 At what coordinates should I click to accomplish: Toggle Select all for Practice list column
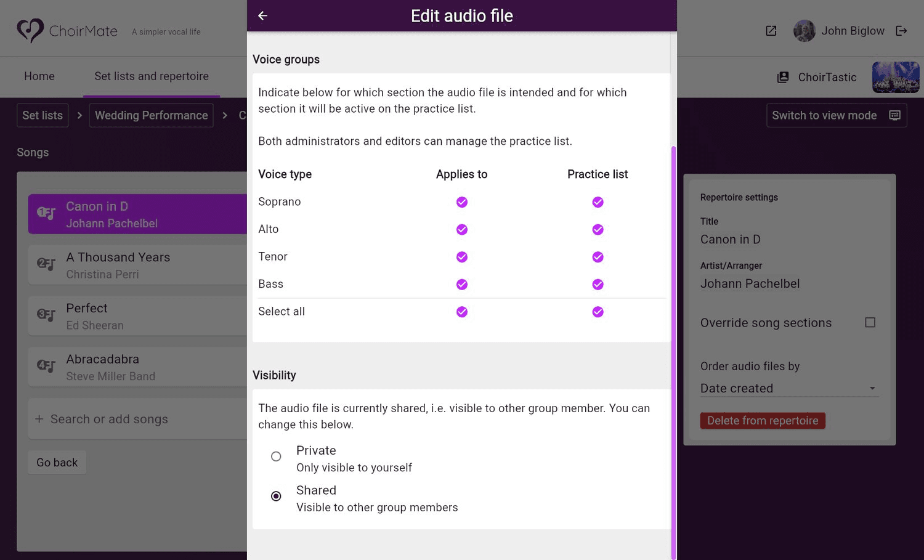pyautogui.click(x=598, y=312)
